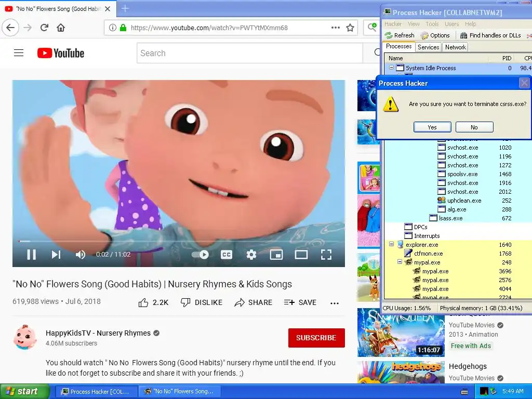Save video to playlist with SAVE

coord(300,302)
